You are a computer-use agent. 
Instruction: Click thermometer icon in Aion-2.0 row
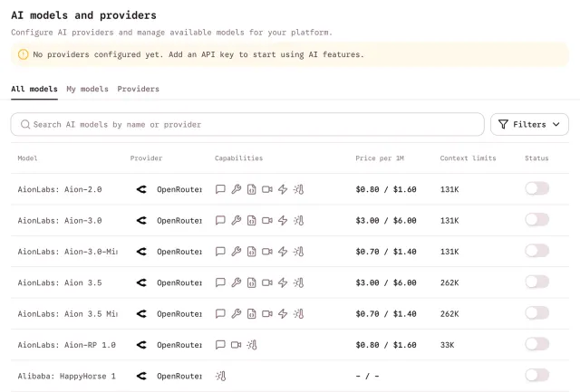pyautogui.click(x=298, y=189)
